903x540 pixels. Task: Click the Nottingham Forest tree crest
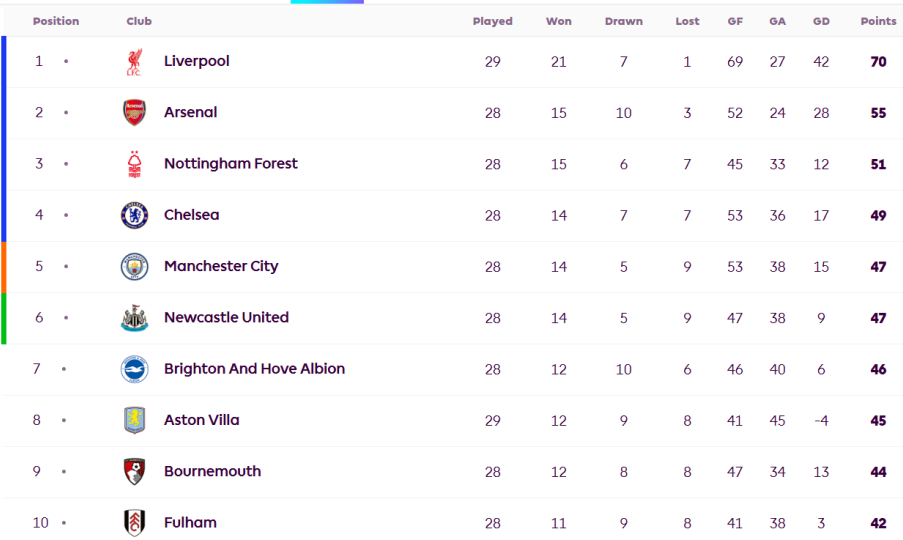coord(134,164)
